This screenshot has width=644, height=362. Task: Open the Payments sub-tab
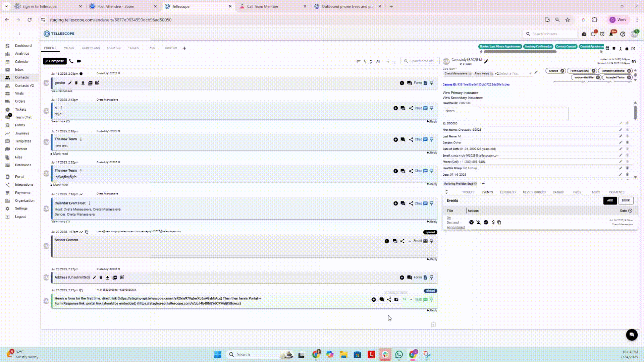(x=616, y=192)
